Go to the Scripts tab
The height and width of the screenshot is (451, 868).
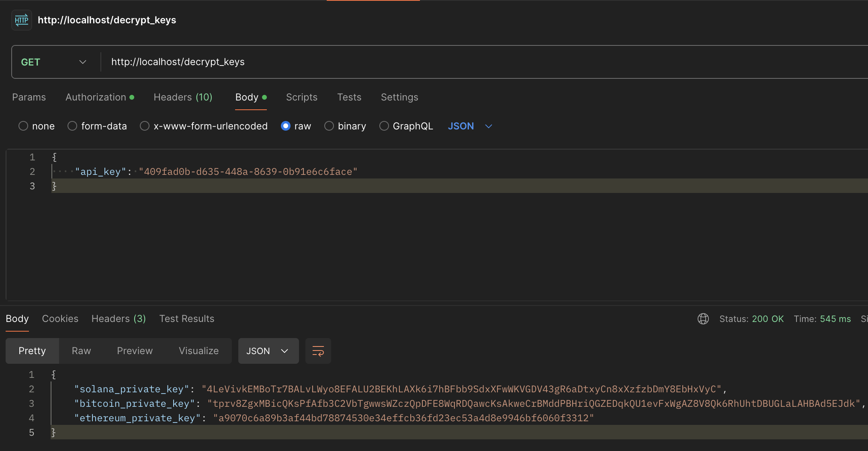click(x=302, y=97)
